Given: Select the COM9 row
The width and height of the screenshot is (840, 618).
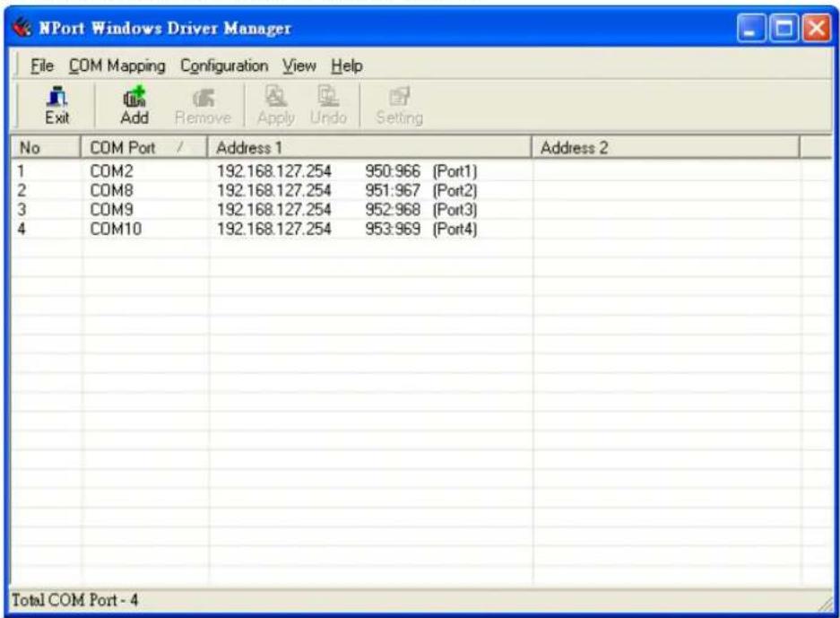Looking at the screenshot, I should tap(421, 210).
